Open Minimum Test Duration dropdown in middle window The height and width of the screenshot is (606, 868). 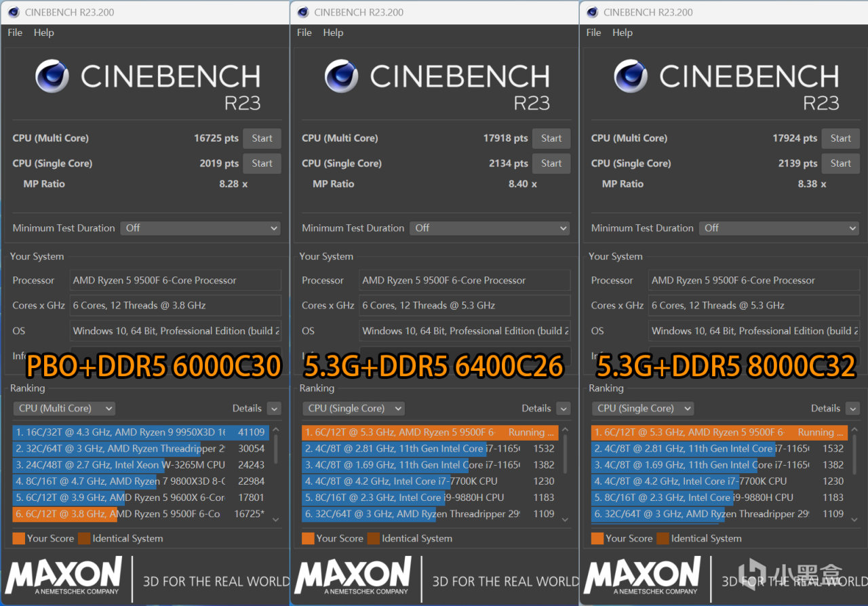490,228
